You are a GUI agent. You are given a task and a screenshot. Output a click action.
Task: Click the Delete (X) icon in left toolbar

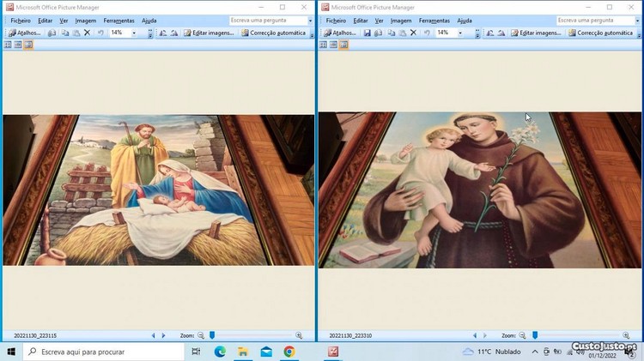coord(87,33)
